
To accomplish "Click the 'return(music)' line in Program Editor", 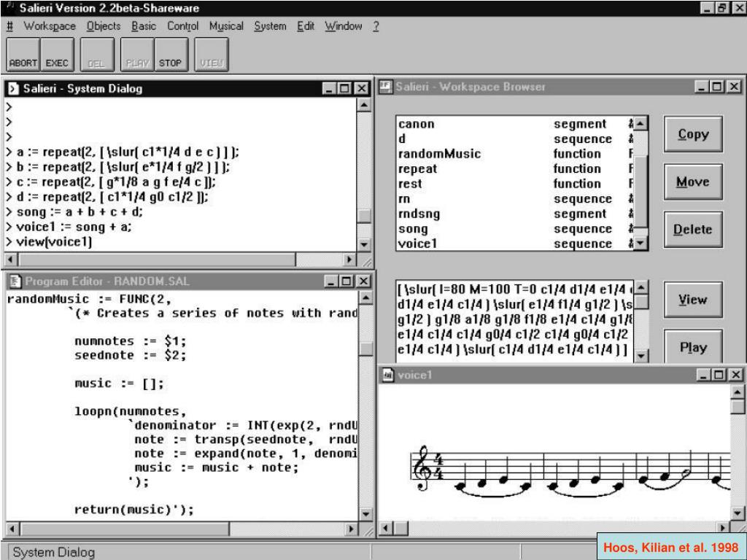I will pos(134,510).
